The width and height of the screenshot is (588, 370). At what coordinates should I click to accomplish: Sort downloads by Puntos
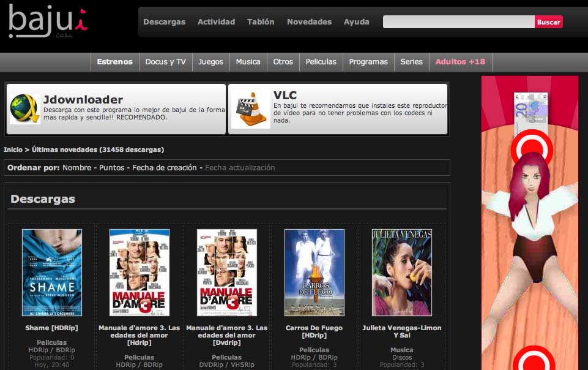[x=112, y=168]
